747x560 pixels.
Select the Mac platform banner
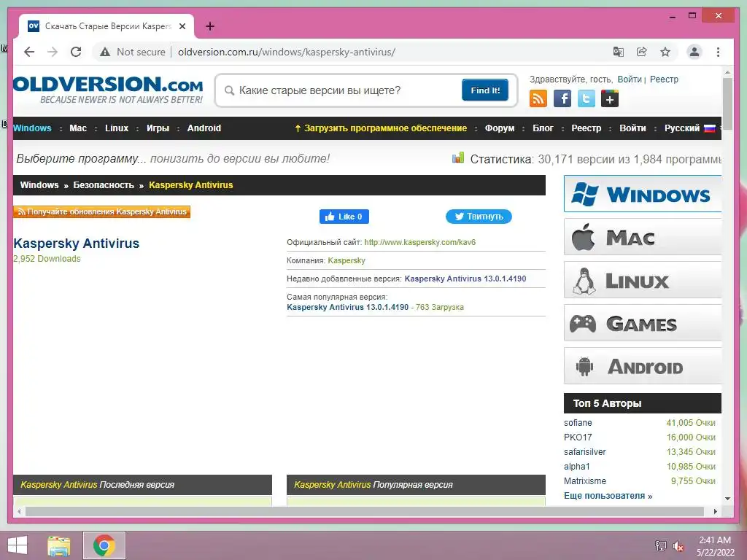click(643, 237)
